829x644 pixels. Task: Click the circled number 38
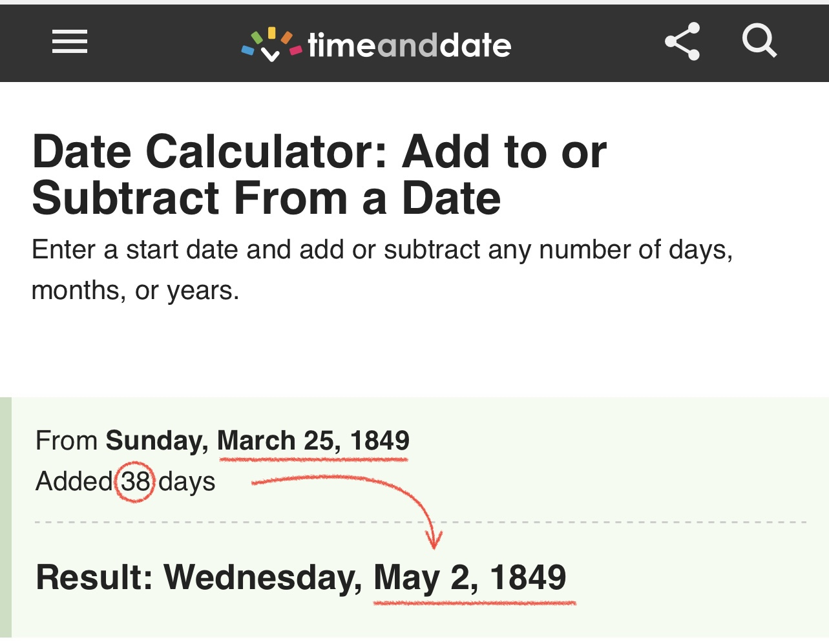click(x=136, y=482)
